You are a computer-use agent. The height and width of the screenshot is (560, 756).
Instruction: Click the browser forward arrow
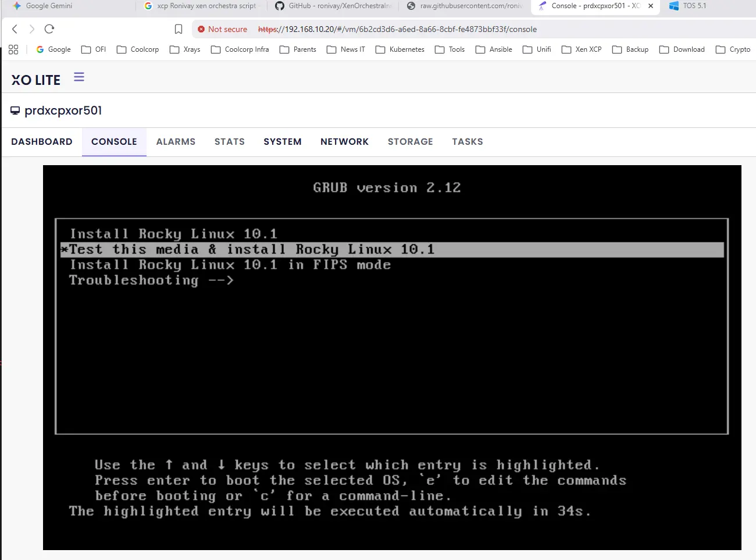tap(31, 28)
